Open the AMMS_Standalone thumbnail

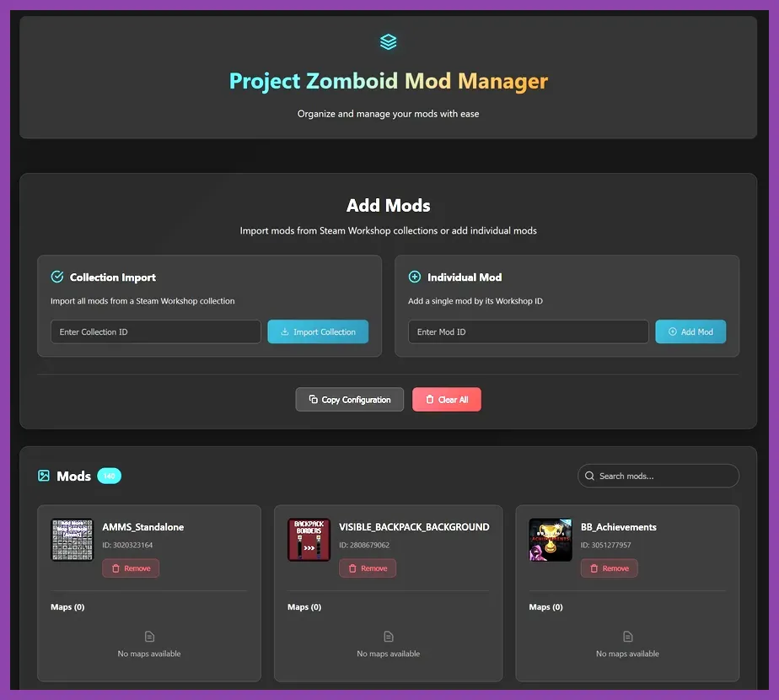pyautogui.click(x=72, y=540)
